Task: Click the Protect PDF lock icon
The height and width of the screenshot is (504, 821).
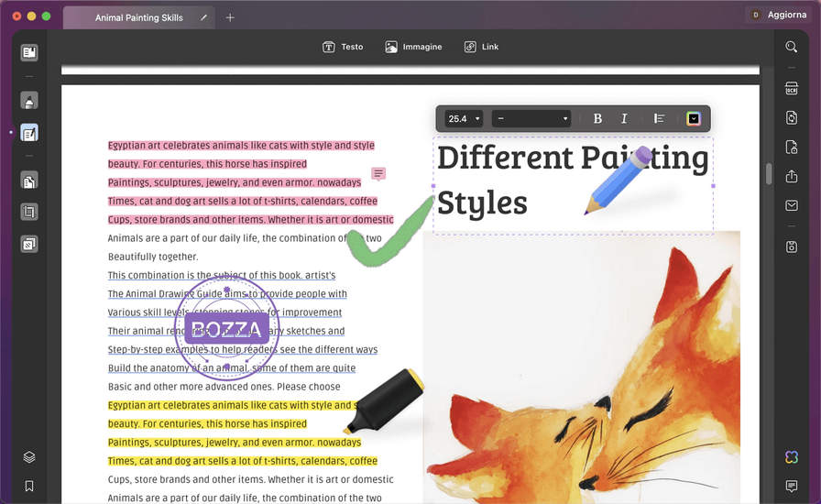Action: tap(792, 148)
